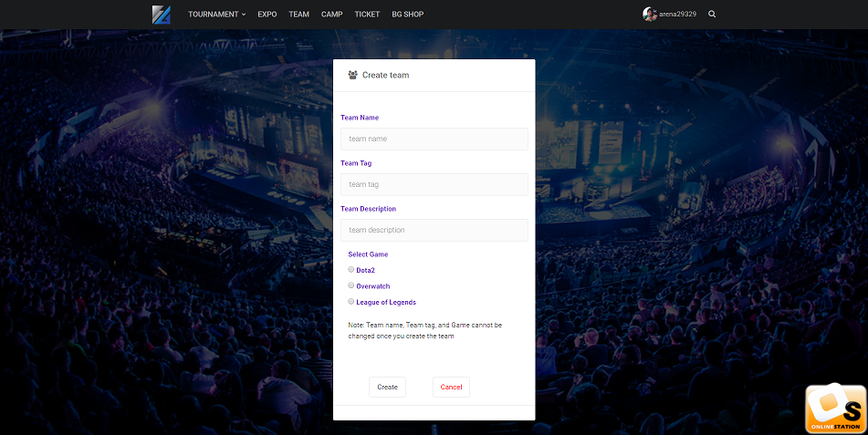
Task: Cancel the team creation form
Action: pos(451,387)
